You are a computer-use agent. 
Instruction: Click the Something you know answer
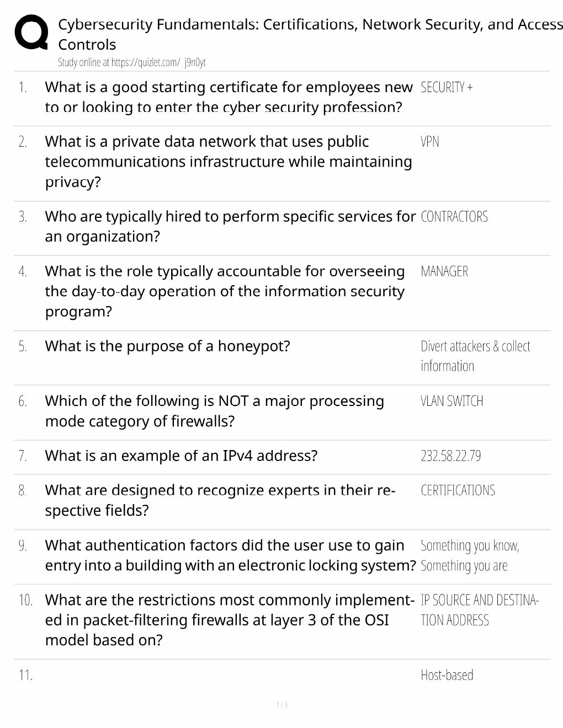pyautogui.click(x=470, y=555)
